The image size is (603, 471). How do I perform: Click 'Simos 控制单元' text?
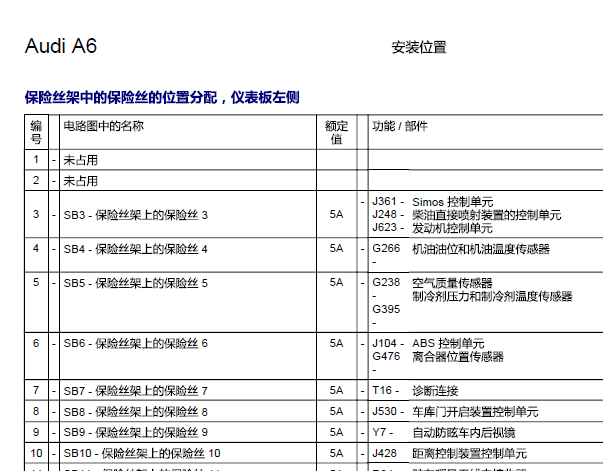tap(453, 202)
